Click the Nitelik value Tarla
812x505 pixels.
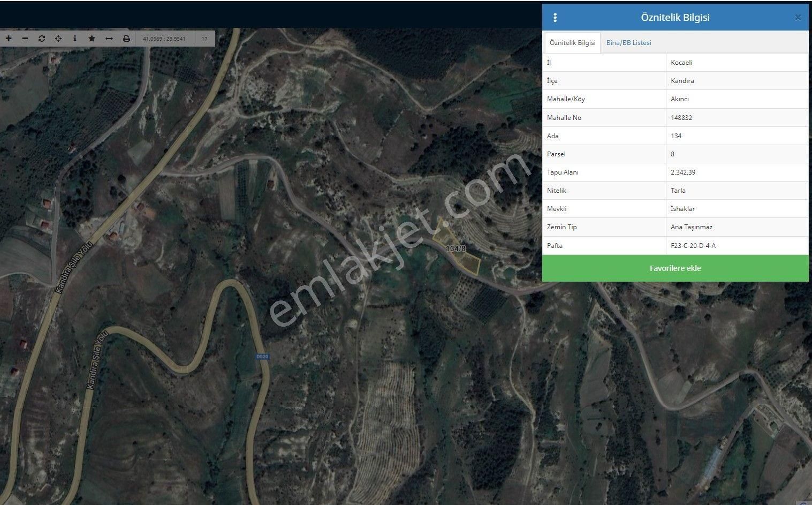tap(678, 191)
